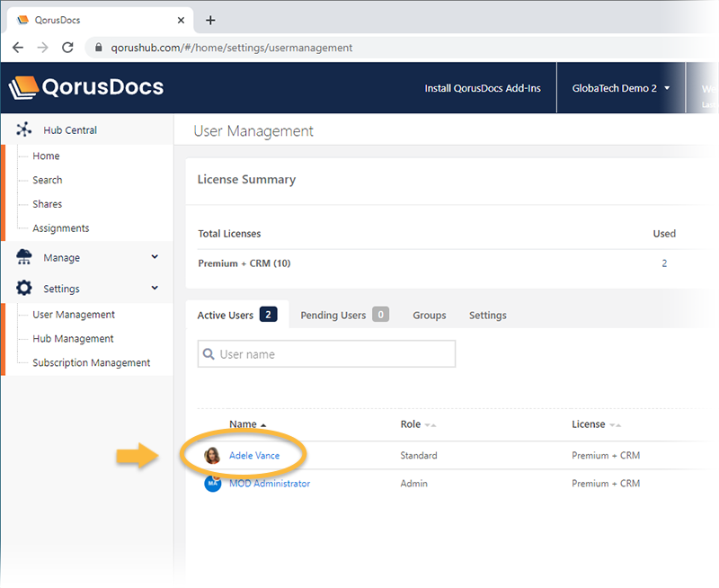Collapse the Settings section chevron
719x588 pixels.
155,289
